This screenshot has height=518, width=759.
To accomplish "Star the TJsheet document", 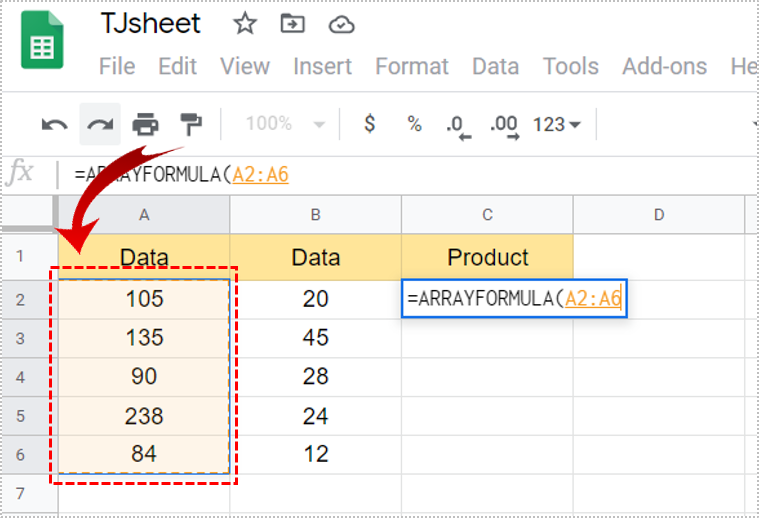I will pos(244,24).
